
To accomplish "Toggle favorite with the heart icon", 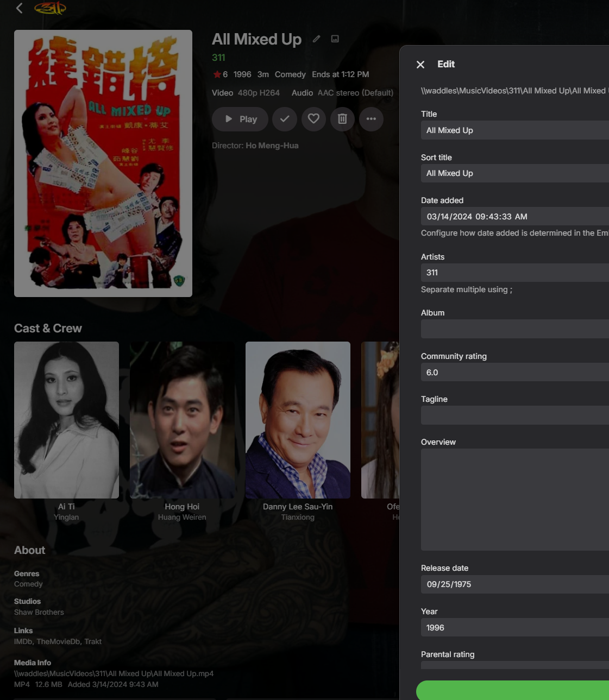I will (x=313, y=119).
